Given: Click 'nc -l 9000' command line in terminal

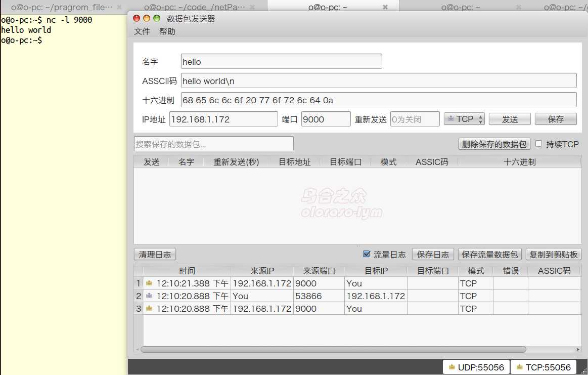Looking at the screenshot, I should click(69, 20).
